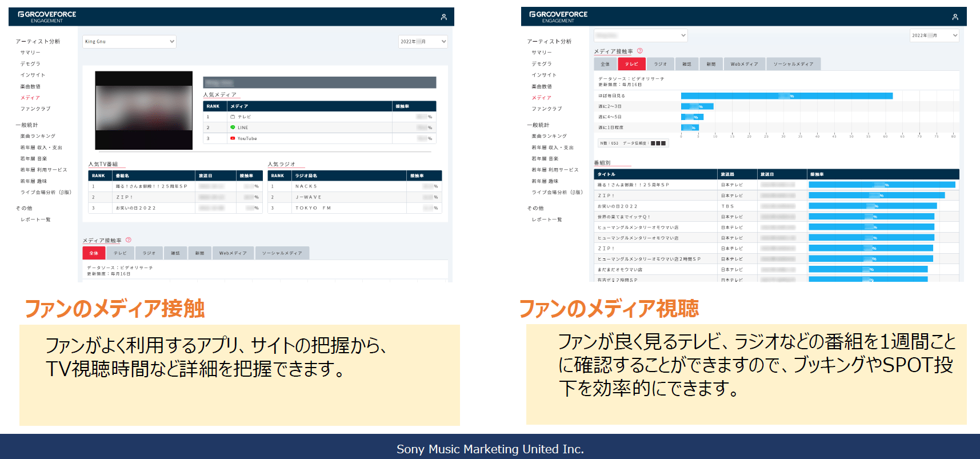Switch to the highlighted red テレビ tab
Screen dimensions: 980x459
(x=631, y=64)
